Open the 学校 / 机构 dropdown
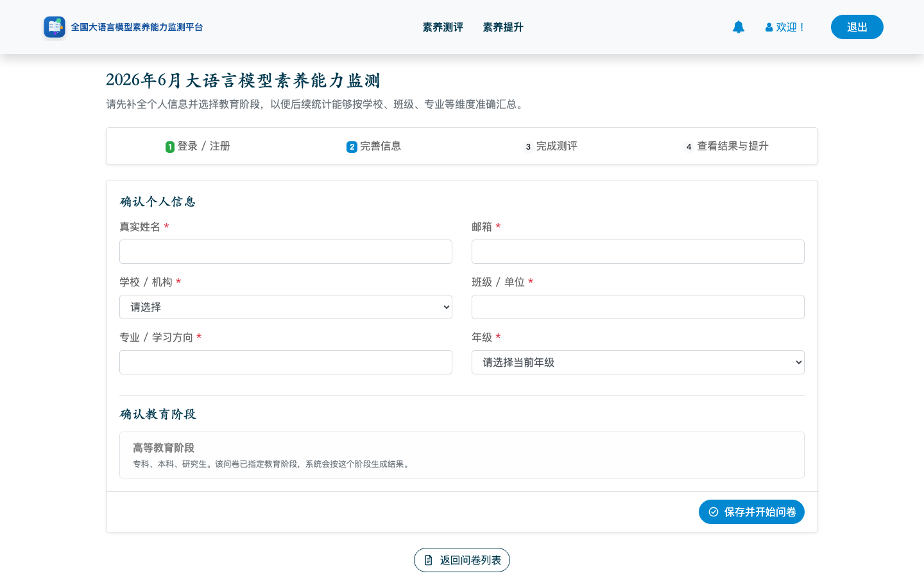Screen dimensions: 924x578 pos(286,307)
